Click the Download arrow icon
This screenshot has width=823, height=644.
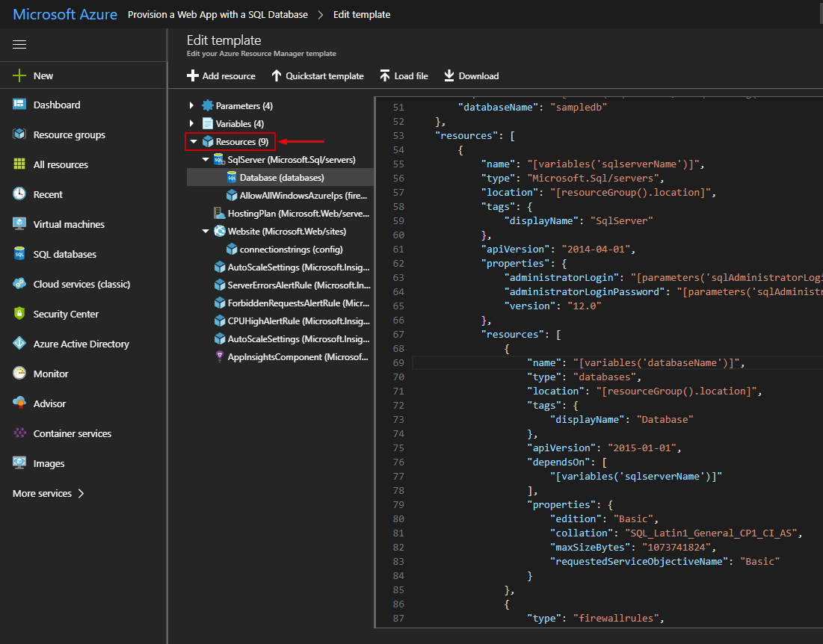pyautogui.click(x=449, y=76)
